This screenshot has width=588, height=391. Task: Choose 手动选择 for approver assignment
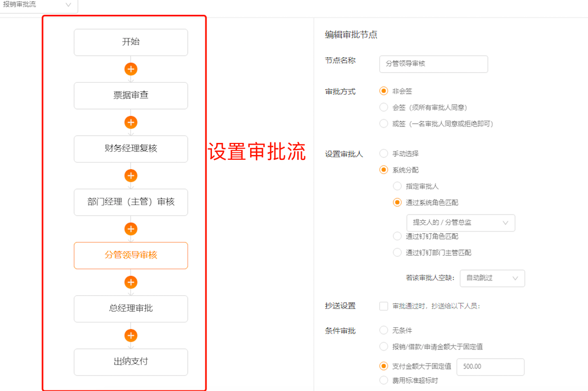pyautogui.click(x=383, y=153)
